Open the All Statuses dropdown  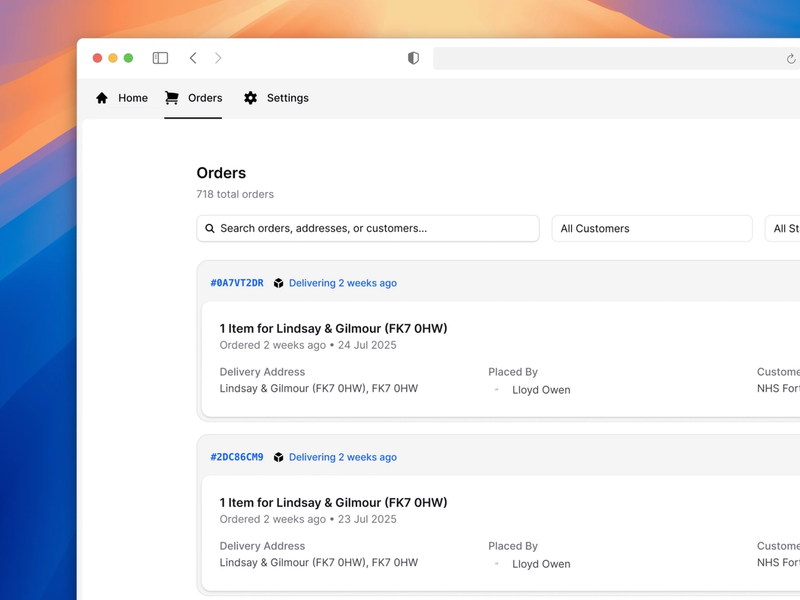coord(783,229)
